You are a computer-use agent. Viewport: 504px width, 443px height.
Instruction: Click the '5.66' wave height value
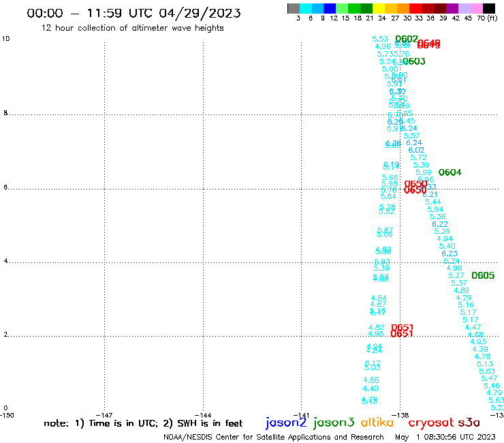[390, 178]
